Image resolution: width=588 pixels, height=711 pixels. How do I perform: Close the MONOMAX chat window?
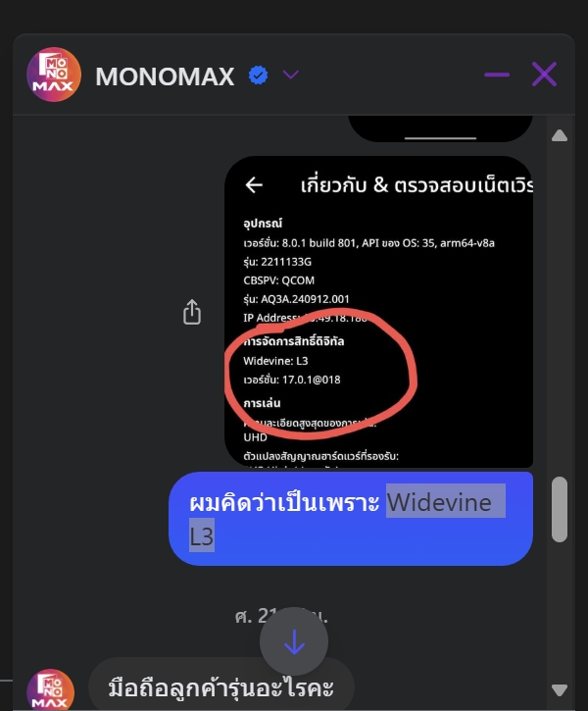click(544, 75)
